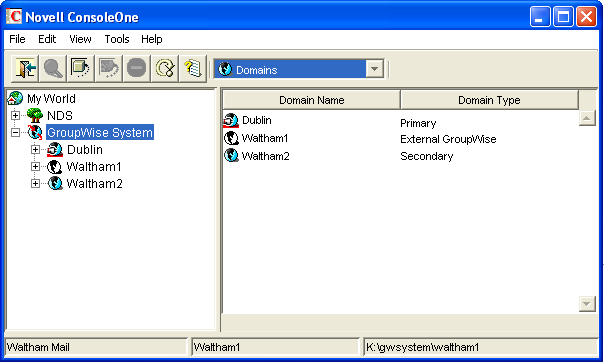
Task: Expand the Dublin tree node
Action: [x=35, y=149]
